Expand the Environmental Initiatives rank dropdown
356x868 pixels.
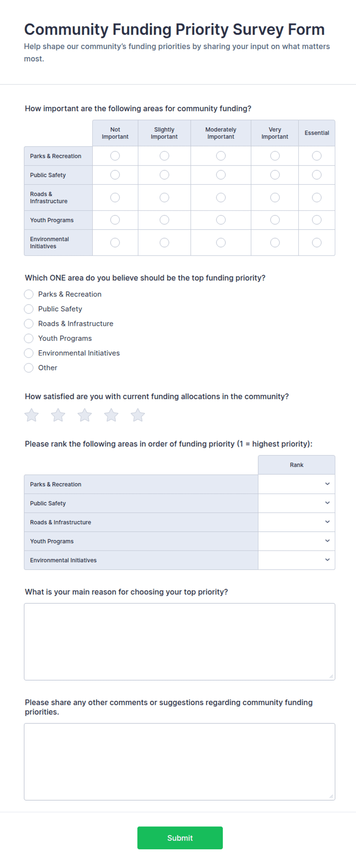click(x=296, y=560)
